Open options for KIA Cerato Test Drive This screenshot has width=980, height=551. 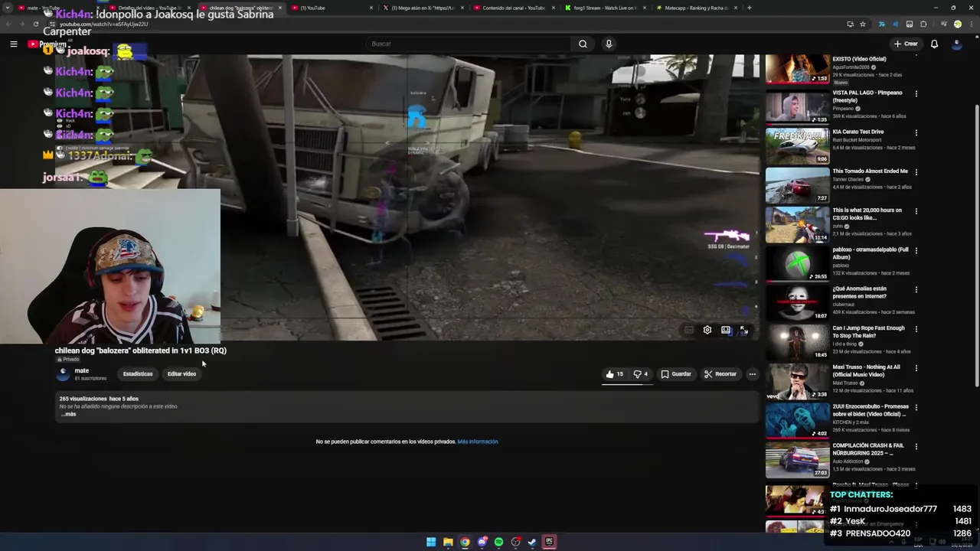point(916,132)
